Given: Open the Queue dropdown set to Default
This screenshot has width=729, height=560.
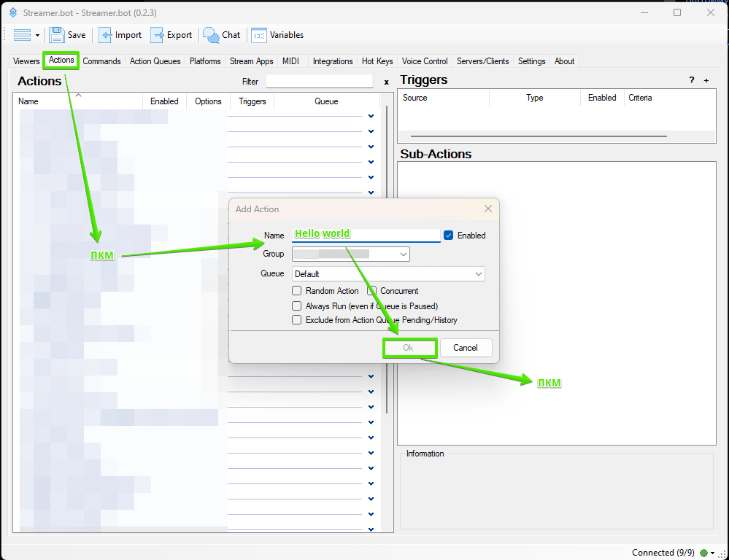Looking at the screenshot, I should point(388,273).
